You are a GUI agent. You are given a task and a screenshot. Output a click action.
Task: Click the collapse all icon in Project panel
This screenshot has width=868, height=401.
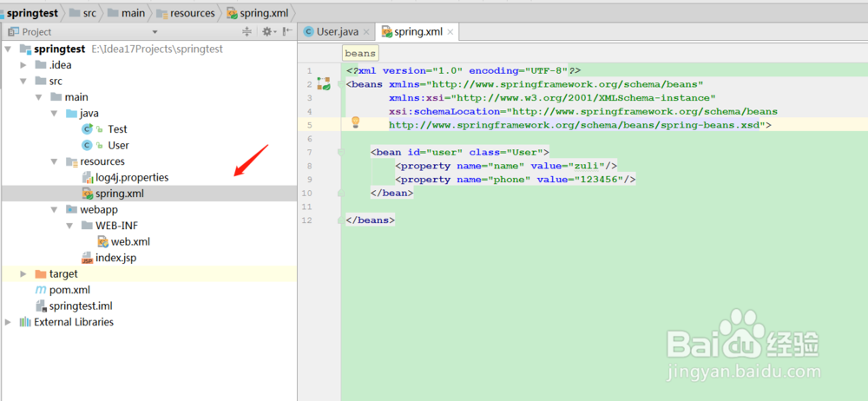tap(247, 32)
